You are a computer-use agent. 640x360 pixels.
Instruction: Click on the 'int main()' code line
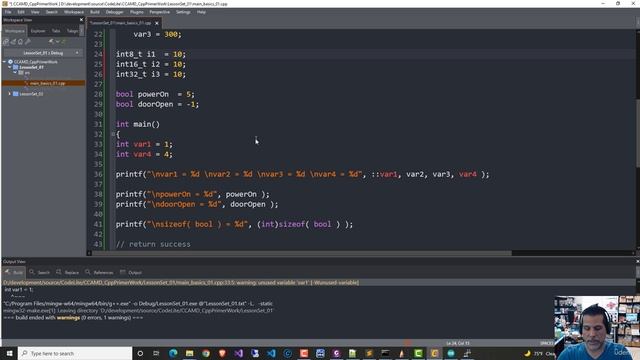[138, 124]
